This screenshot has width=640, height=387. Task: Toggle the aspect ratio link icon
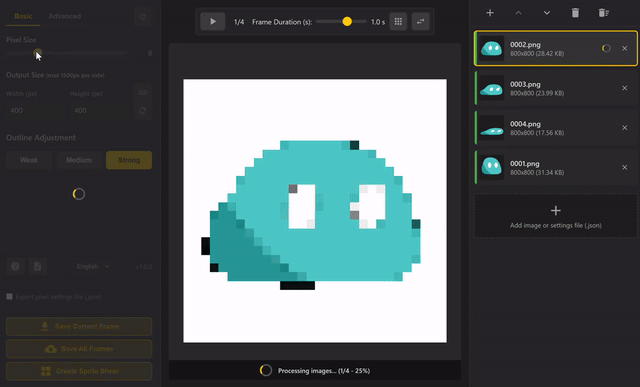(x=142, y=92)
